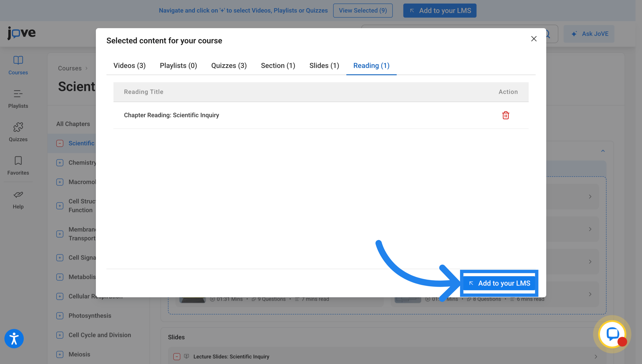Switch to the Section (1) tab
Screen dimensions: 642x364
coord(278,66)
